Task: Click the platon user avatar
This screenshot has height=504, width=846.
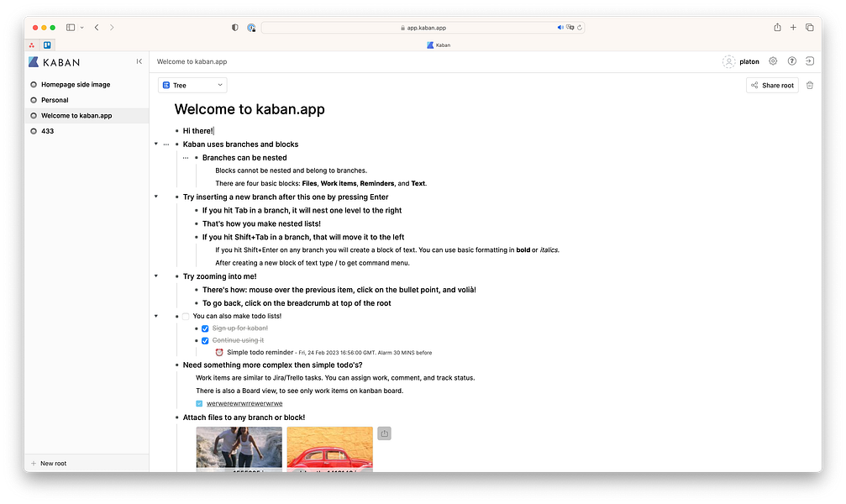Action: [x=728, y=61]
